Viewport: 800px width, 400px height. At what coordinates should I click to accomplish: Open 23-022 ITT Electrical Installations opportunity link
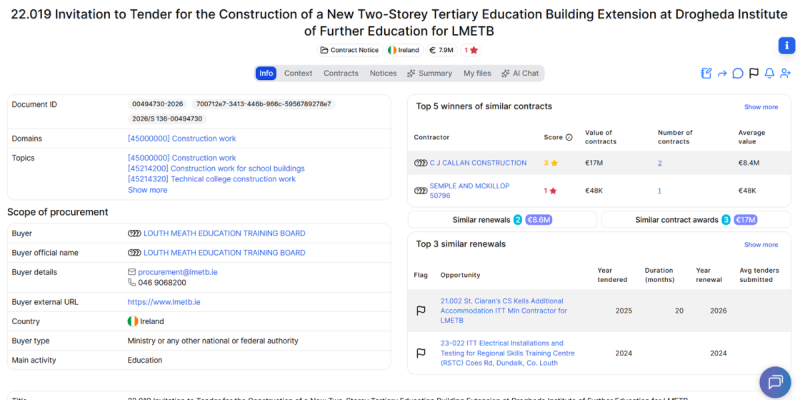pyautogui.click(x=508, y=353)
